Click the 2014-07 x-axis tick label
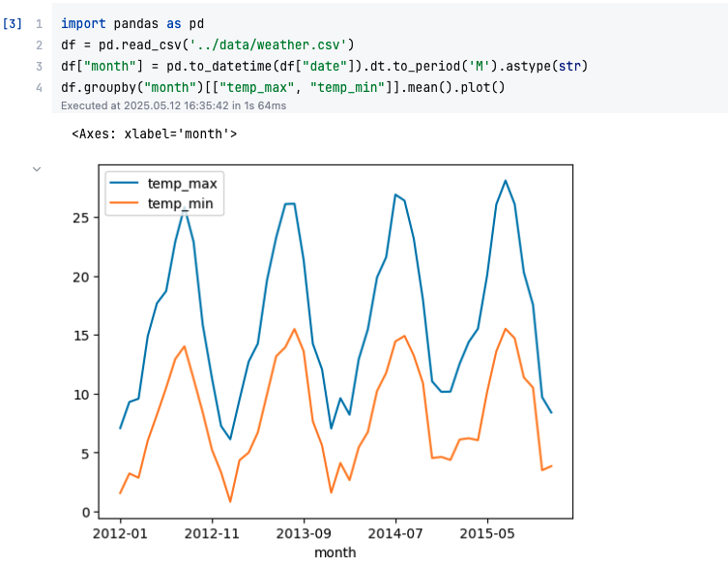The height and width of the screenshot is (563, 728). [395, 533]
